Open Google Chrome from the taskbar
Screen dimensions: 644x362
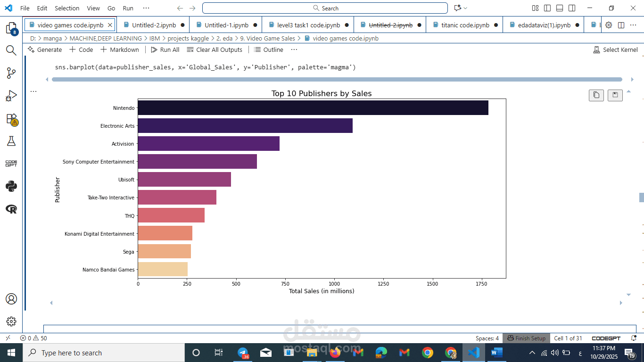[x=428, y=353]
